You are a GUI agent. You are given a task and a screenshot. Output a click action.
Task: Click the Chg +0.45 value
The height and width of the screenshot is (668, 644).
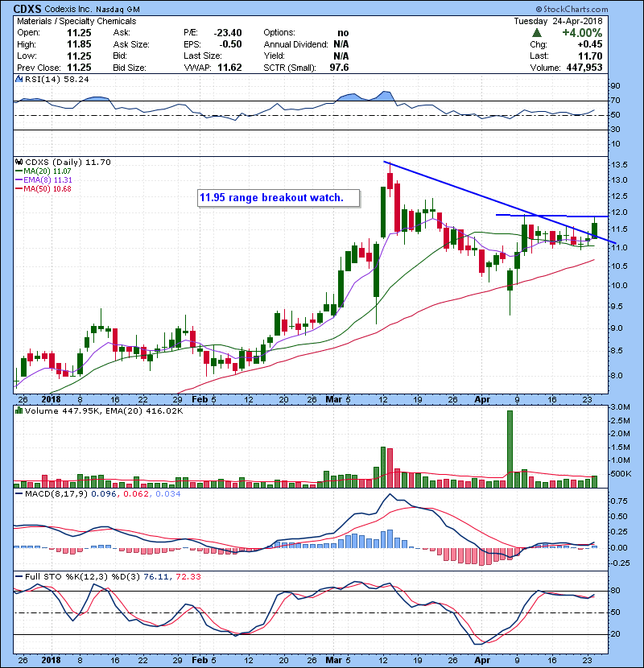click(x=590, y=44)
